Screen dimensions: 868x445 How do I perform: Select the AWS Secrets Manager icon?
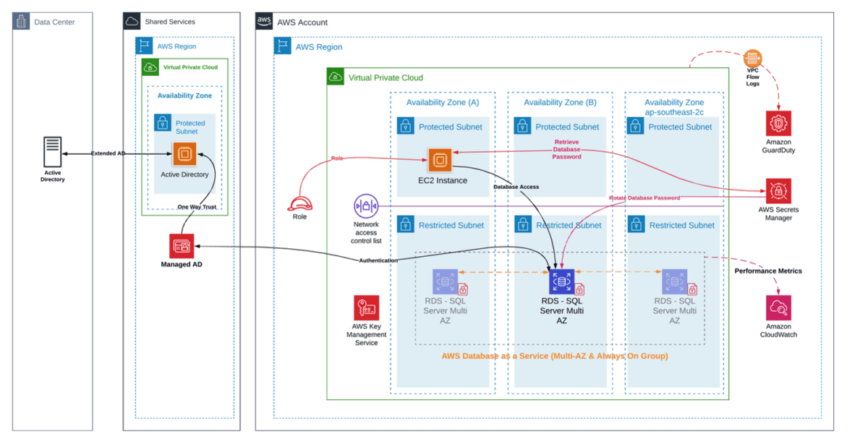click(x=778, y=191)
